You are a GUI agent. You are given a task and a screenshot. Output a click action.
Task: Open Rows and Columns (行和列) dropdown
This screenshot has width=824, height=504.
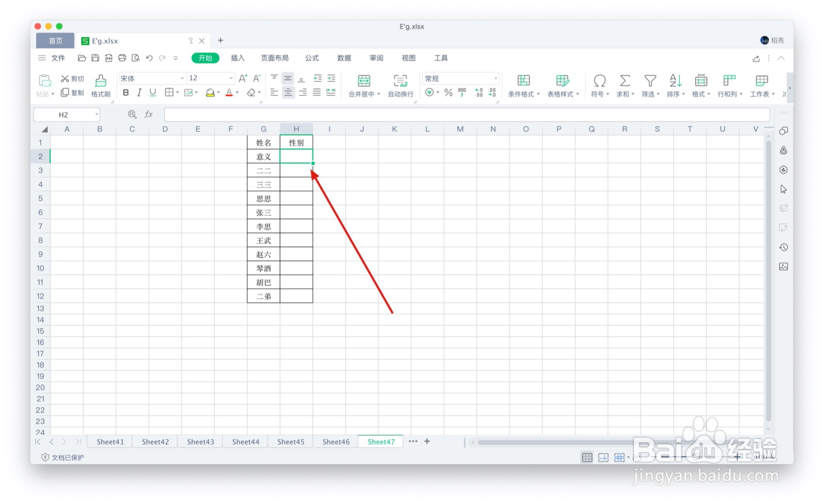(x=730, y=85)
